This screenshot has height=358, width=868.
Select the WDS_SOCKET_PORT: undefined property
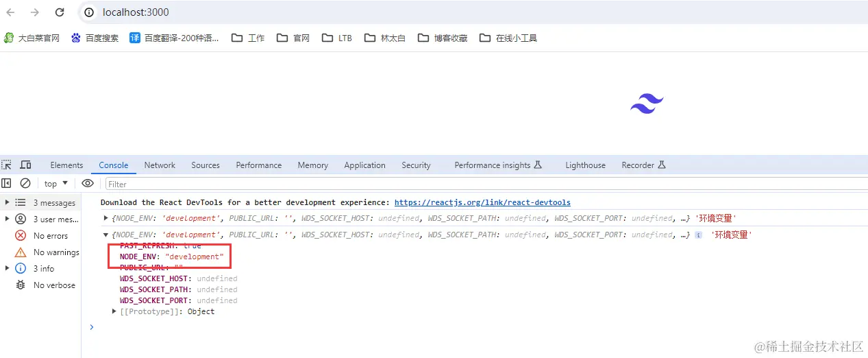178,300
